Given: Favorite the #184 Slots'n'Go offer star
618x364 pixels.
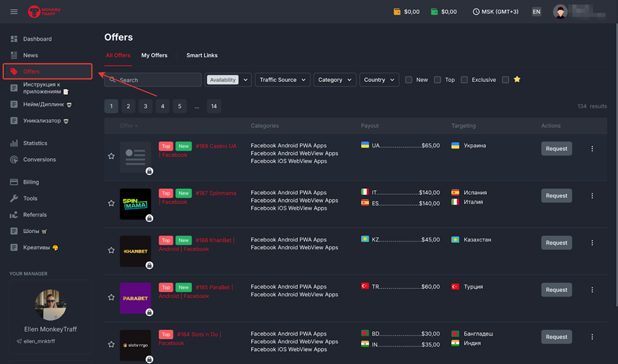Looking at the screenshot, I should point(111,344).
